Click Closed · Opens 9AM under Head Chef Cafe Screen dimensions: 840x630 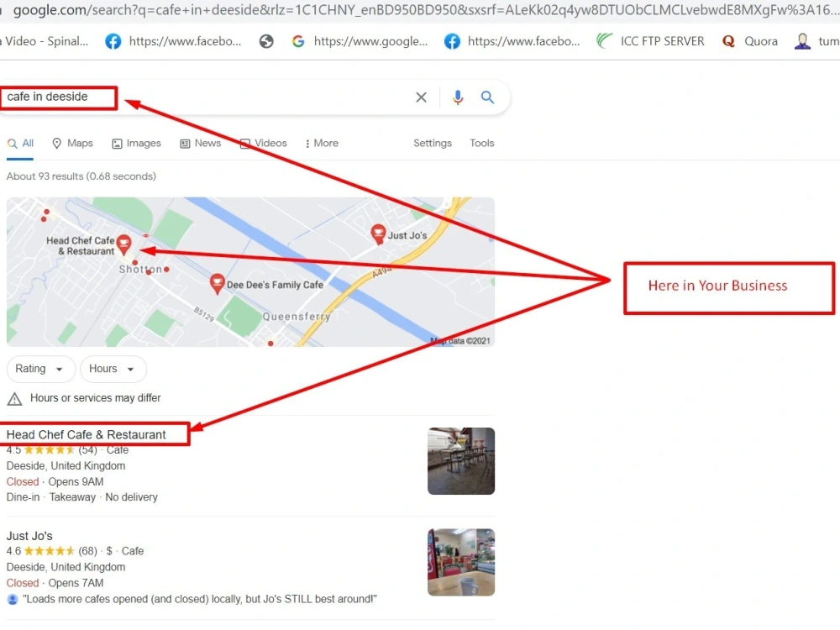tap(55, 481)
